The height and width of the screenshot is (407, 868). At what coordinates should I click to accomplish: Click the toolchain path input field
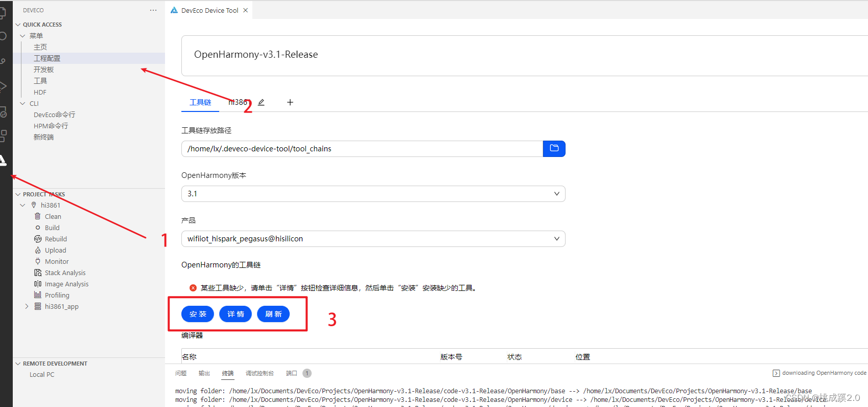coord(362,149)
